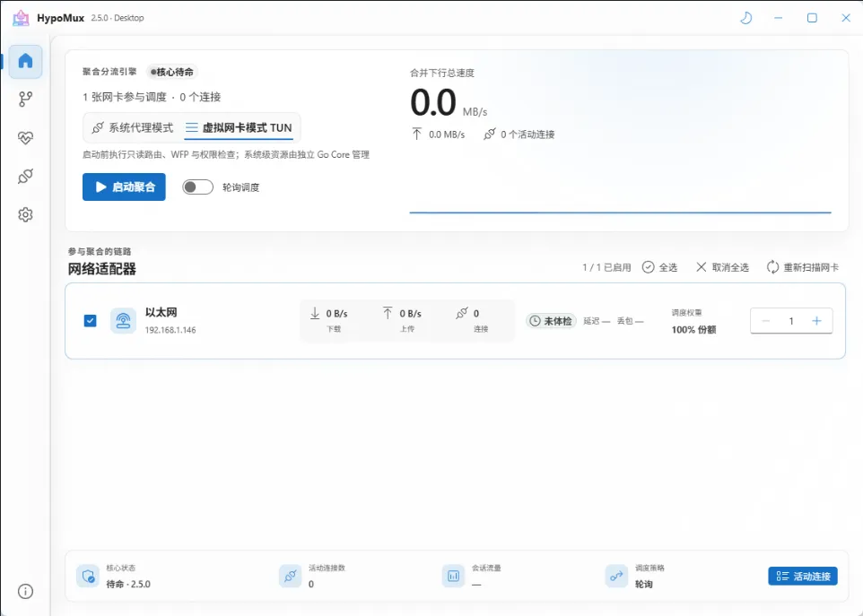Click the upload arrow icon for 以太网

pos(388,314)
